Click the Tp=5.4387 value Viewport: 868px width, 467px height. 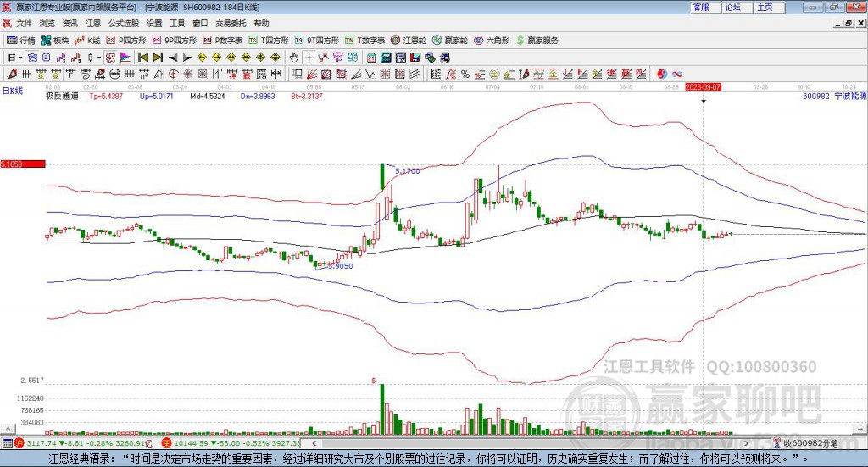click(106, 97)
